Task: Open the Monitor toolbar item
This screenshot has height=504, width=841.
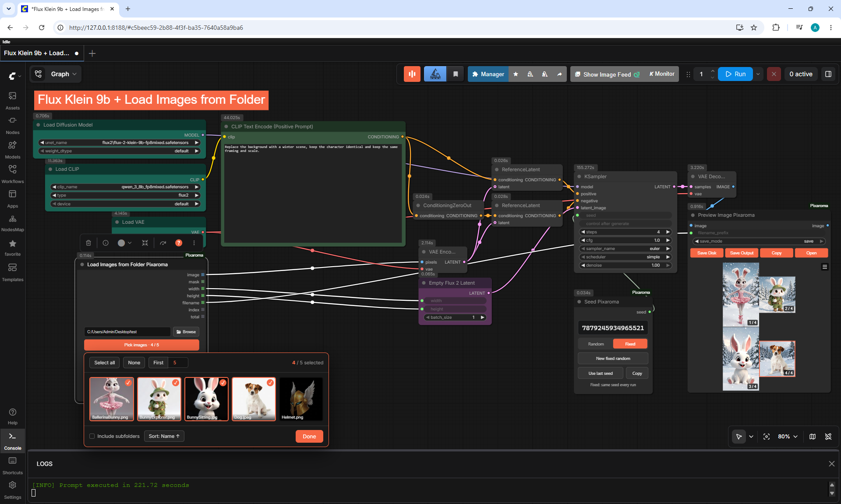Action: point(661,74)
